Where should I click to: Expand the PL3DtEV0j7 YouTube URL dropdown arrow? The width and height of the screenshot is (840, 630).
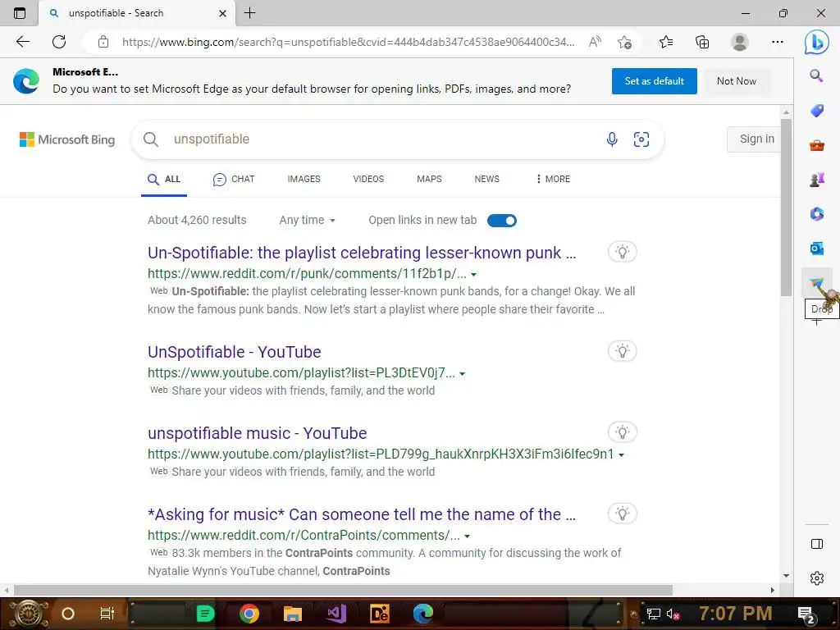point(463,373)
